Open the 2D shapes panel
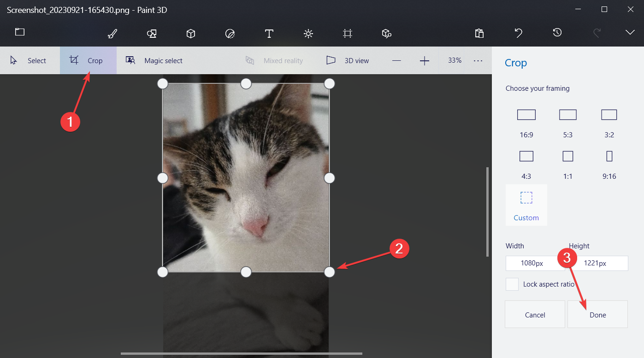 151,33
